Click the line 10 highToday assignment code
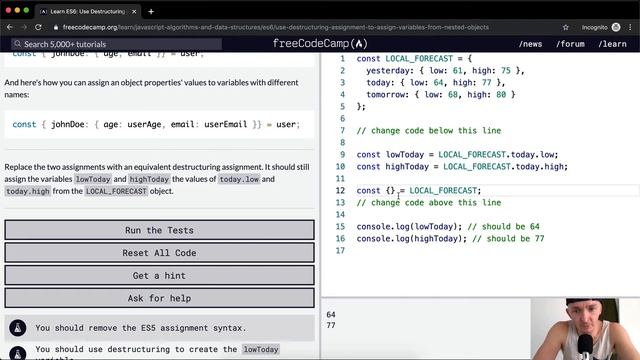 pos(462,167)
